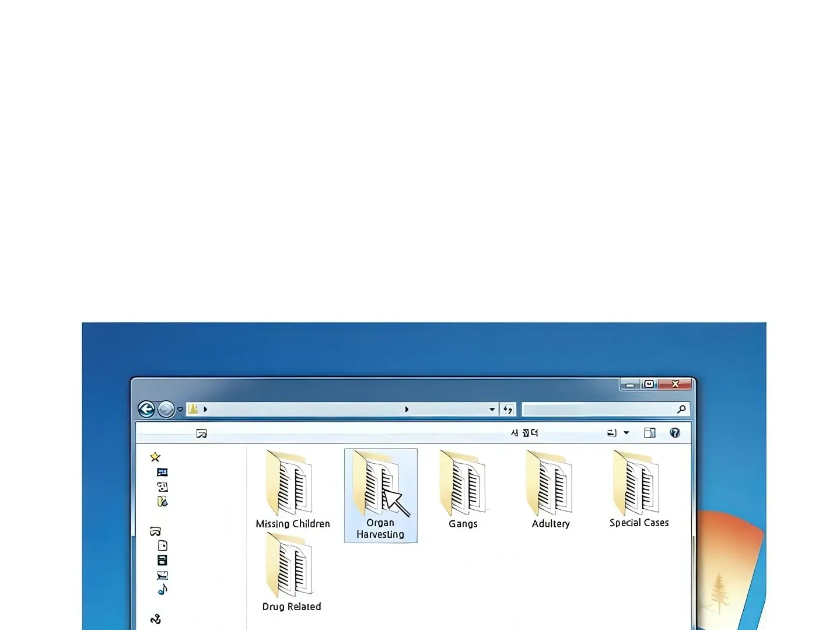Click the Favorites star in sidebar

155,457
